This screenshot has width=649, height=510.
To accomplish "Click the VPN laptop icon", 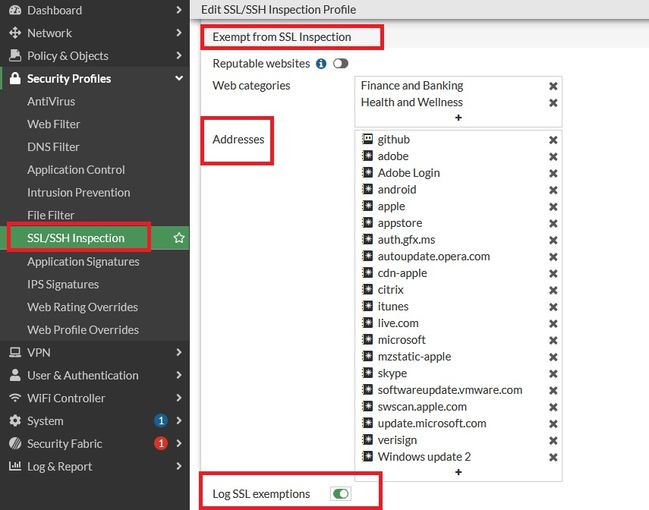I will pyautogui.click(x=15, y=352).
